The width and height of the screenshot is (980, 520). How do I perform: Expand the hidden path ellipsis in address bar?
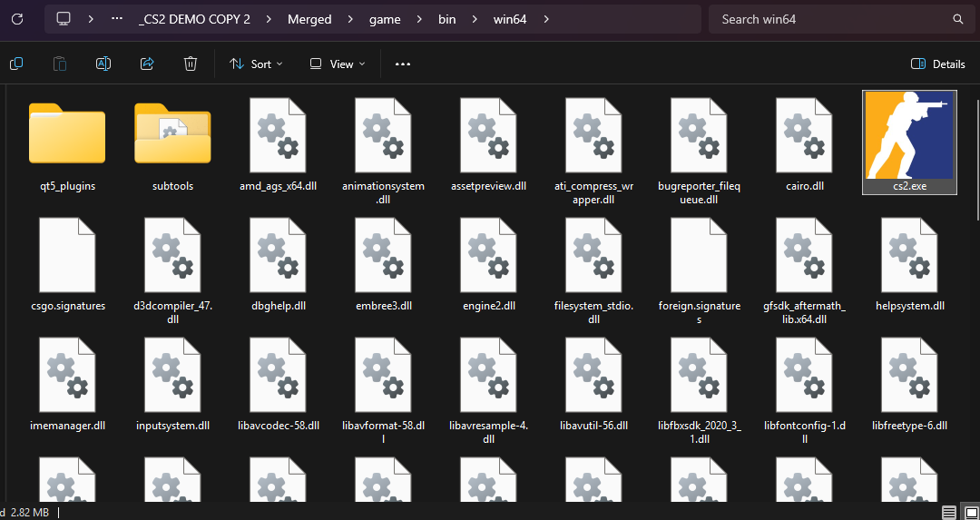[116, 19]
